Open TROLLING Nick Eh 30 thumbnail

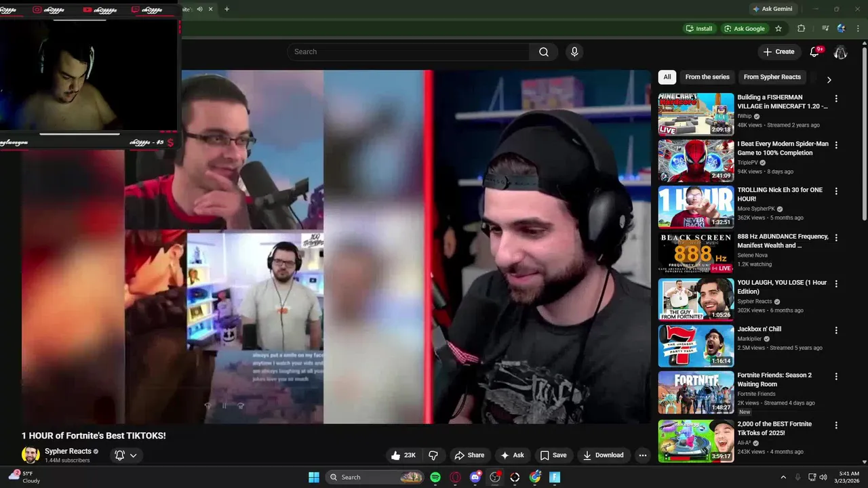696,207
